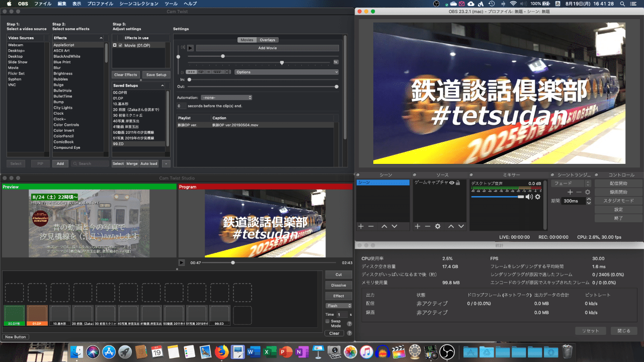Open Keynote from the Dock

point(318,351)
